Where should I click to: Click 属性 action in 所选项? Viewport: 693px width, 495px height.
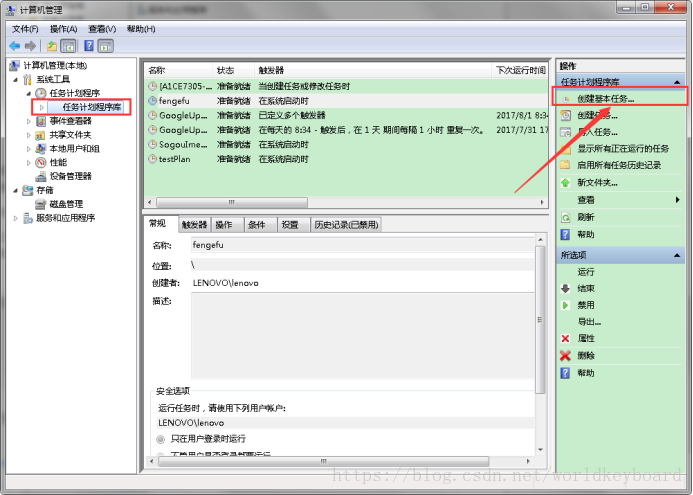coord(586,339)
